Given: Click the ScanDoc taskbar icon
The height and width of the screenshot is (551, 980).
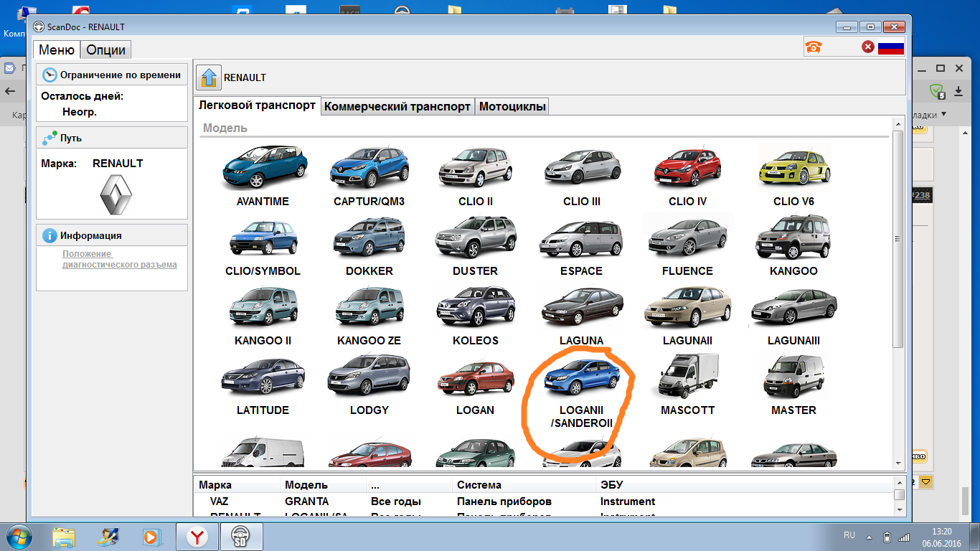Looking at the screenshot, I should [240, 537].
